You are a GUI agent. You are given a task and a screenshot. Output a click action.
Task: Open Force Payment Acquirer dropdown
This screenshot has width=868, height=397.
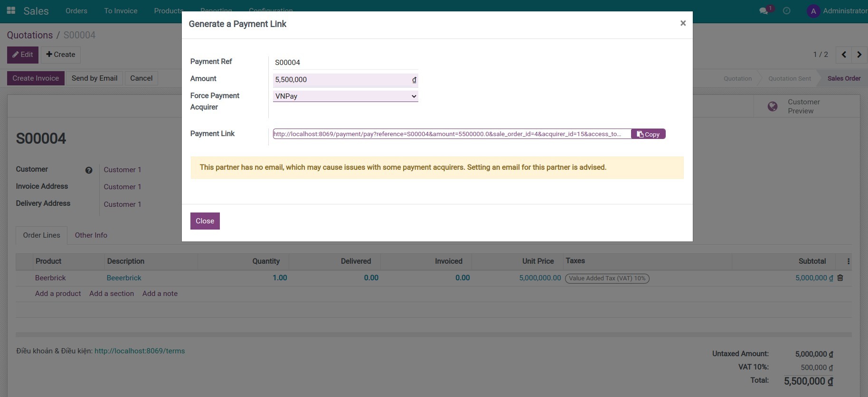[346, 96]
